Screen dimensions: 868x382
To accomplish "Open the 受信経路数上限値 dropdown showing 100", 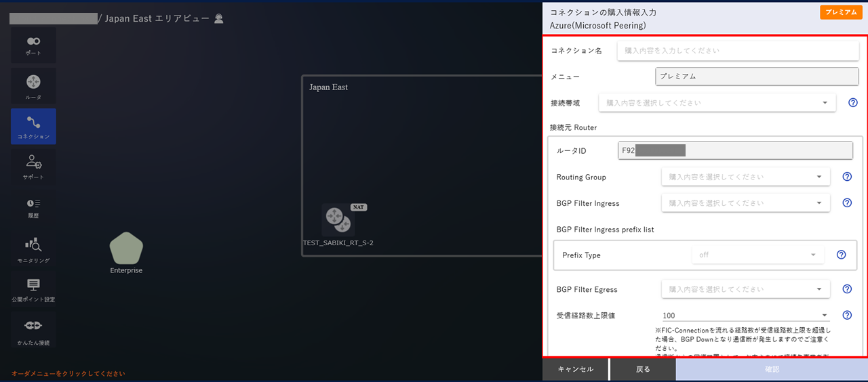I will (x=746, y=315).
